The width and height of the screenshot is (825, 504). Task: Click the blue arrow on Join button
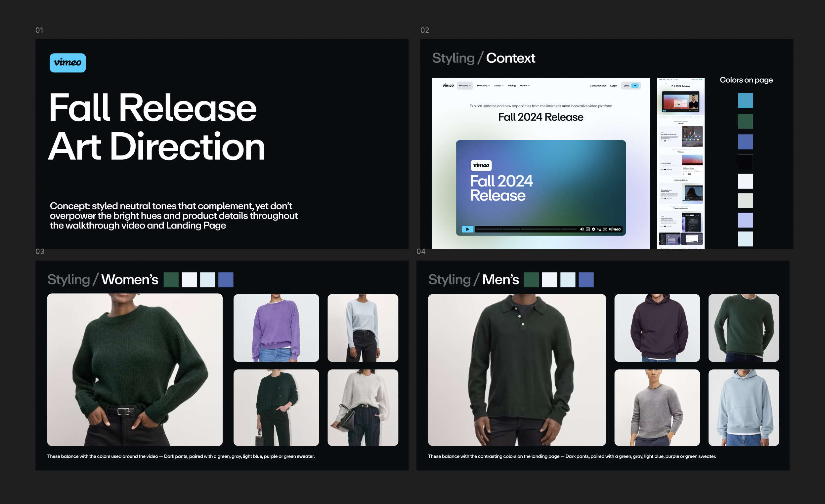tap(635, 86)
